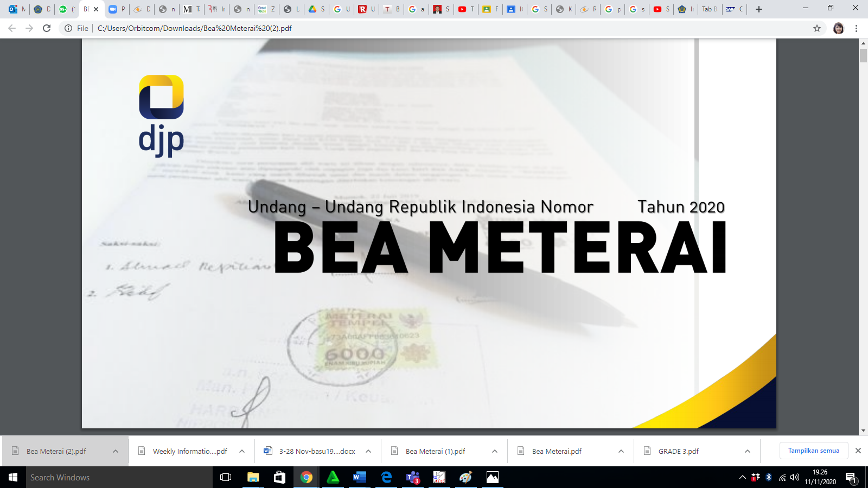Switch to the Outlook tab

[x=16, y=9]
